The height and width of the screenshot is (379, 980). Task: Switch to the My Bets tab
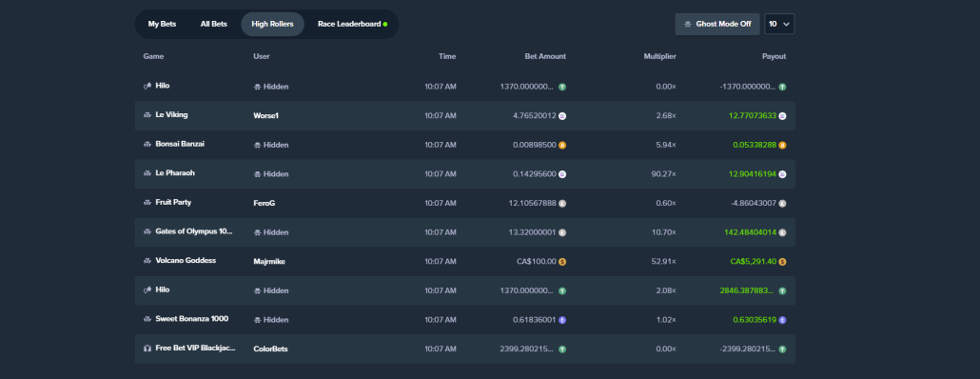162,25
